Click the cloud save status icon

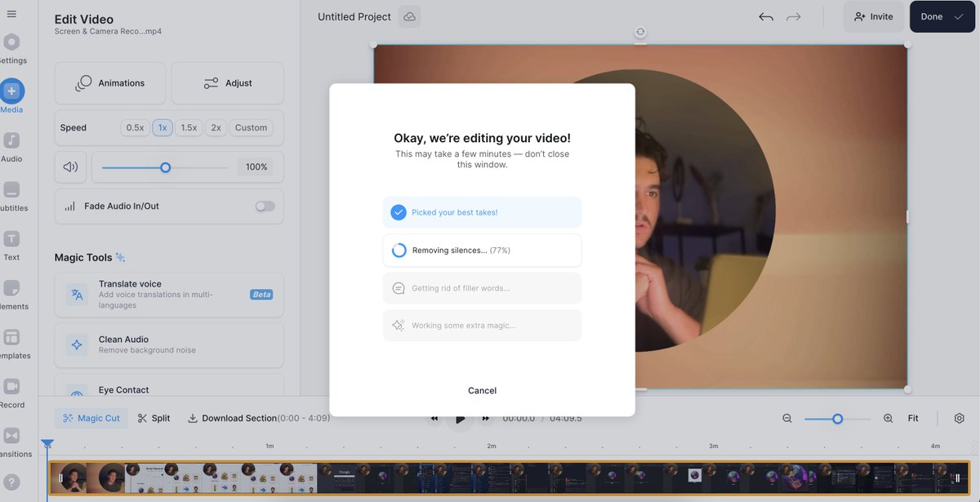pos(410,16)
